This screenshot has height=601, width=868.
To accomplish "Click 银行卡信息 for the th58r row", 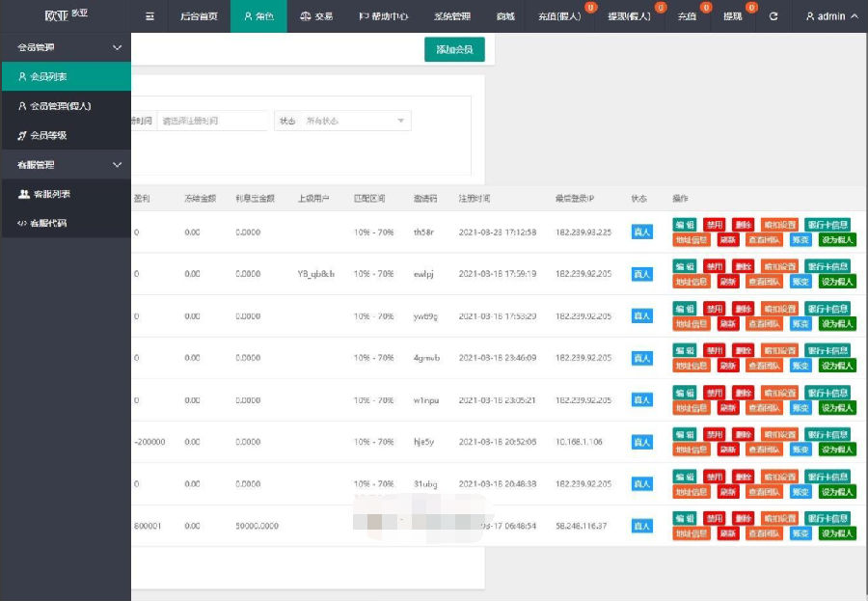I will click(827, 225).
